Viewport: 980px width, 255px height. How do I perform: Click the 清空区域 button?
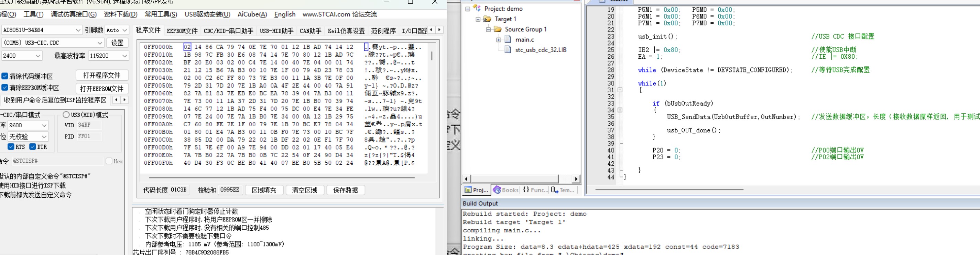coord(304,190)
